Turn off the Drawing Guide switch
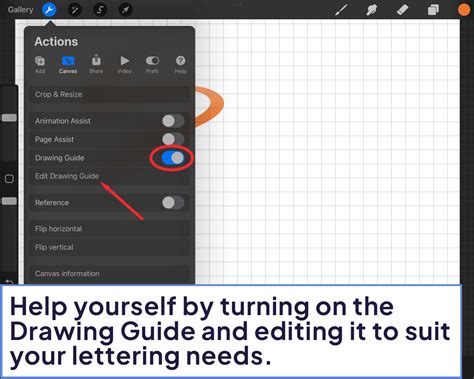 [173, 158]
